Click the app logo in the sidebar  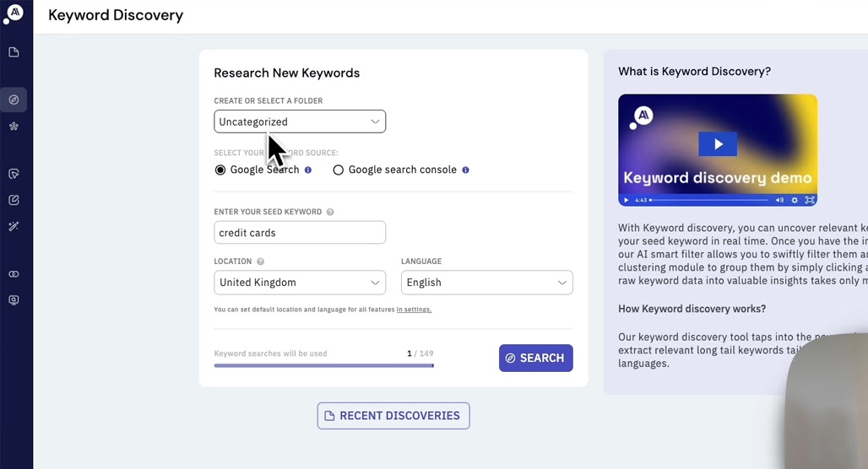point(14,13)
